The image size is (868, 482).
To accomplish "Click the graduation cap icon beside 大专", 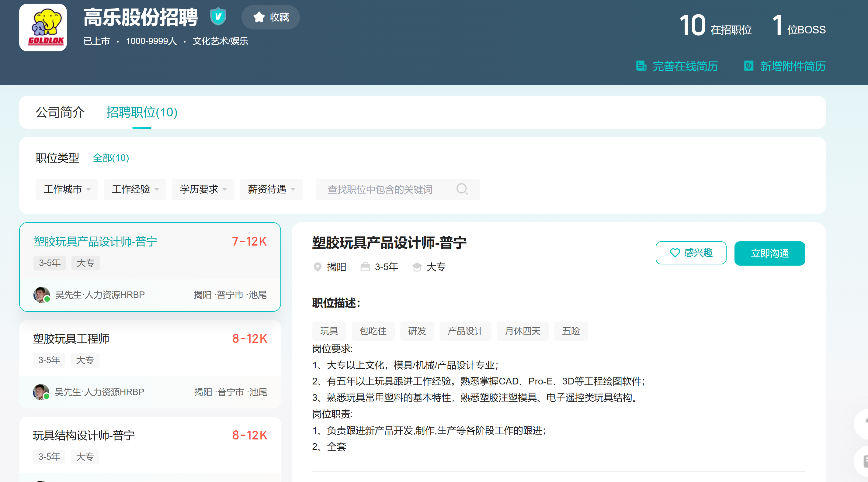I will pos(417,267).
